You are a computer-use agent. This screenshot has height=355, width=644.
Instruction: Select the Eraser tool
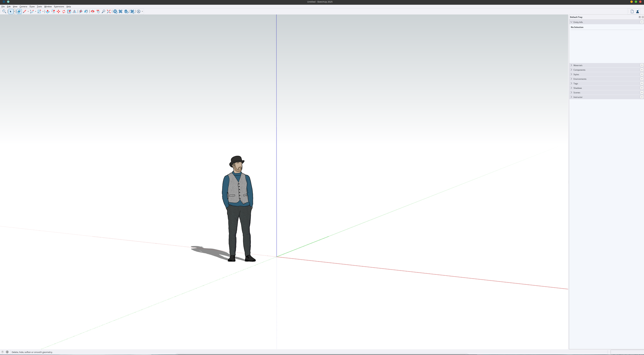(x=19, y=11)
